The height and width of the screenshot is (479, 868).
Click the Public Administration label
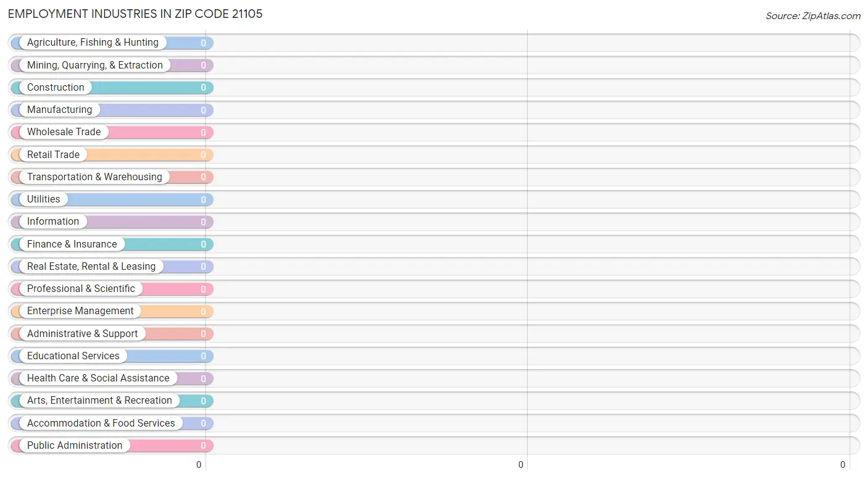click(75, 445)
